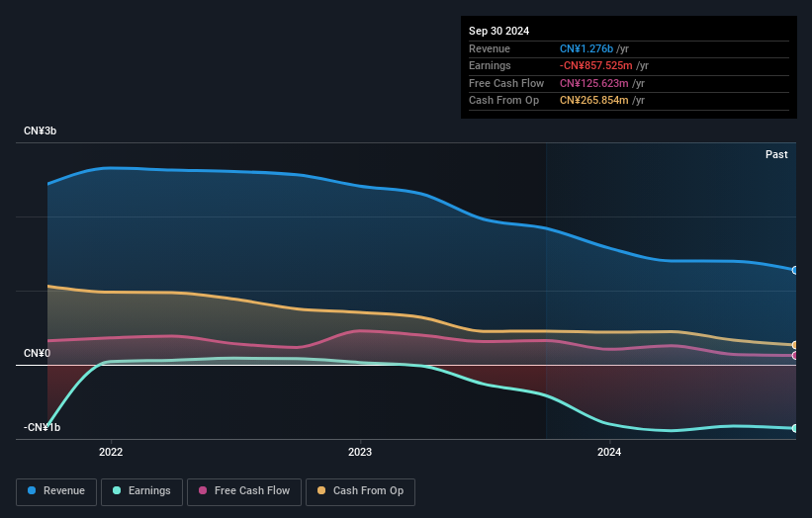Click the pink Free Cash Flow end marker
Screen dimensions: 812x518
click(795, 356)
